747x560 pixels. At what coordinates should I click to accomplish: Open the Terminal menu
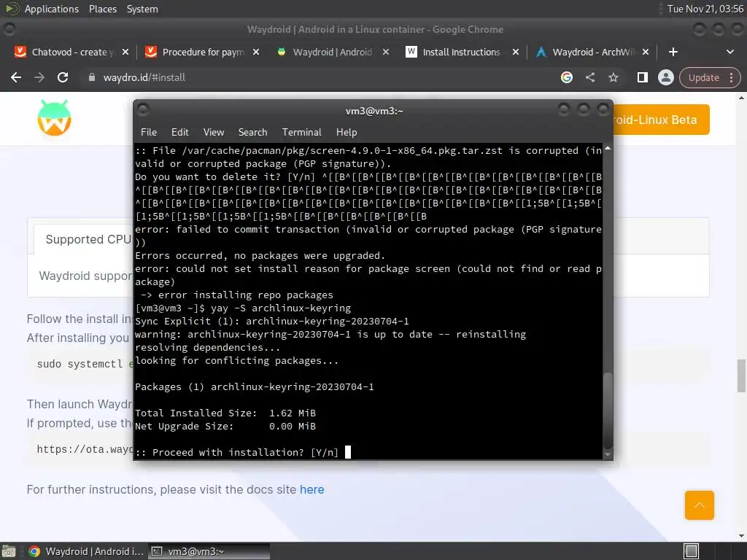(x=301, y=133)
